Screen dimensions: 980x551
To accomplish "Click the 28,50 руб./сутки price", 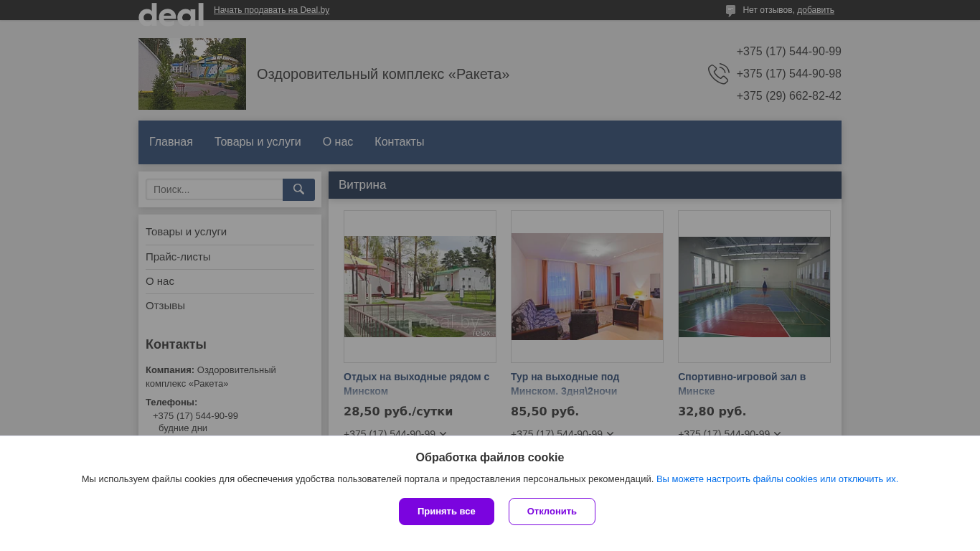I will (398, 412).
